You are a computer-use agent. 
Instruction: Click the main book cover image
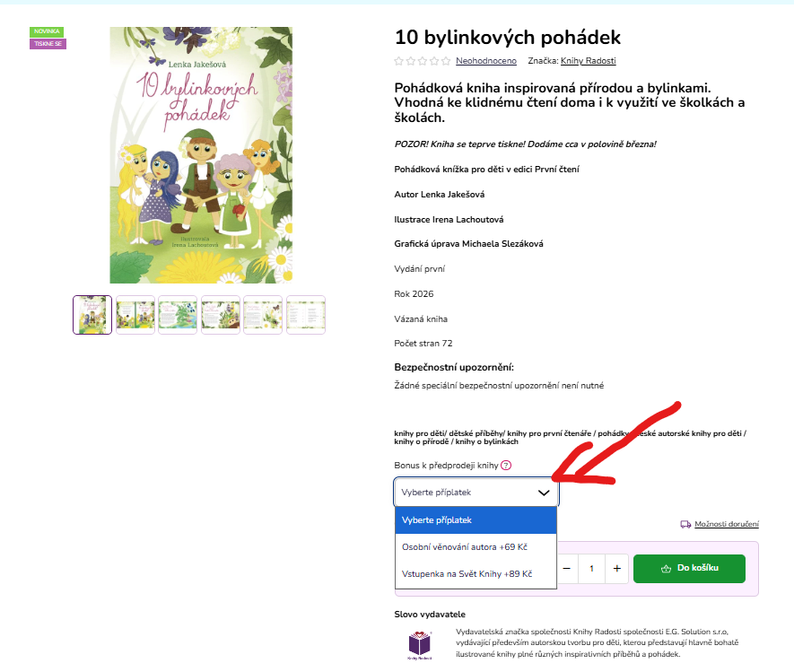coord(201,155)
